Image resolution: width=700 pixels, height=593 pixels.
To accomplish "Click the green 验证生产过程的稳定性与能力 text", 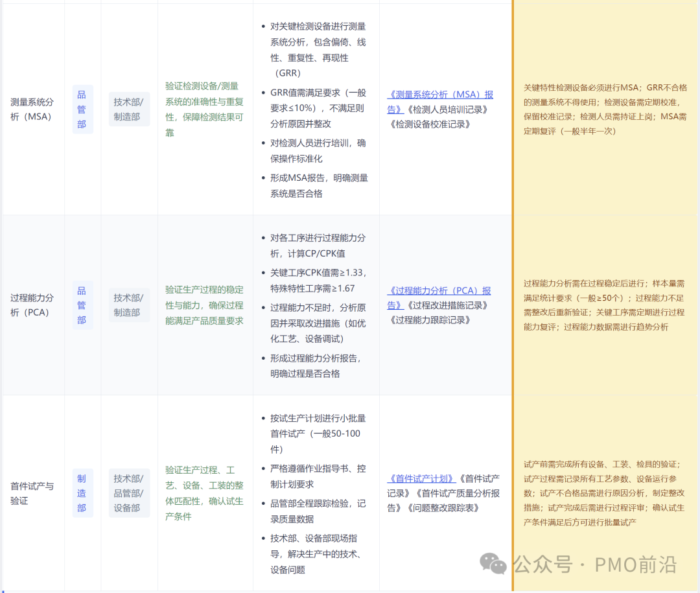I will point(204,305).
